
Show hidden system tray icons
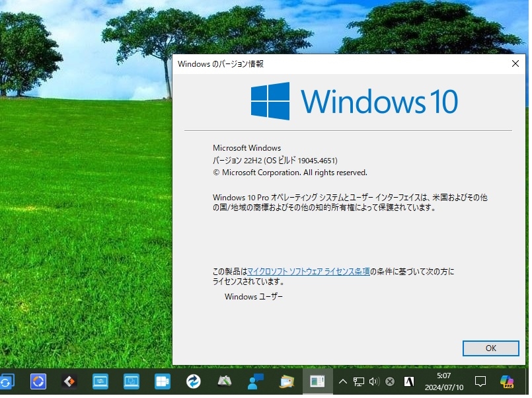(x=343, y=381)
